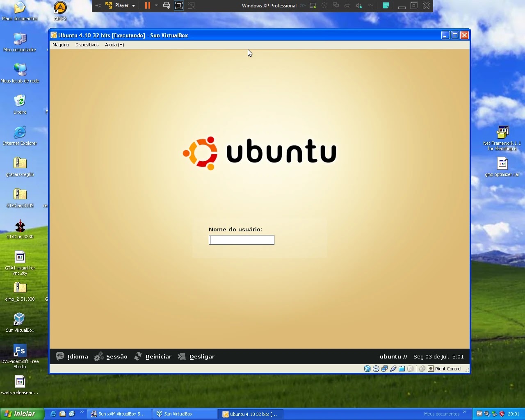Image resolution: width=525 pixels, height=420 pixels.
Task: Click the network icon in VirtualBox status bar
Action: (x=385, y=369)
